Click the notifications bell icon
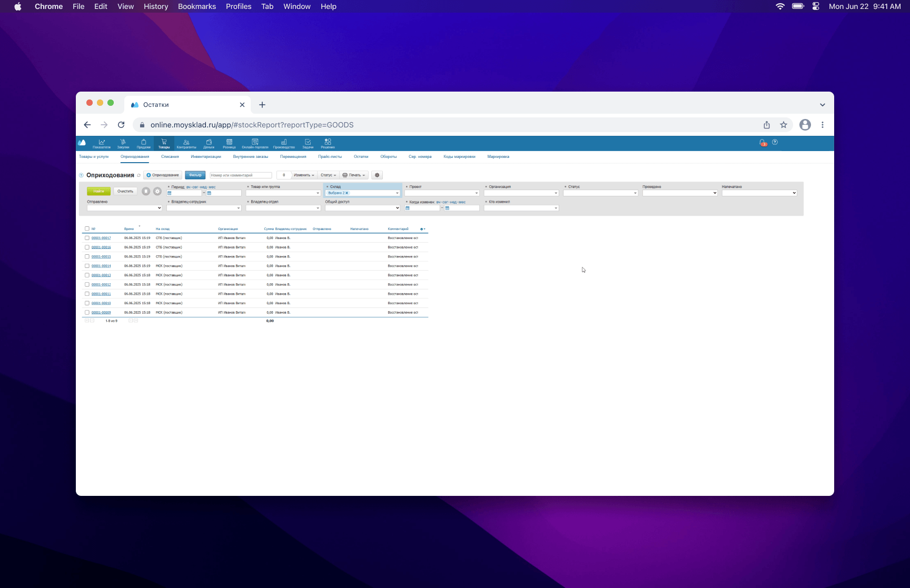The height and width of the screenshot is (588, 910). (762, 143)
